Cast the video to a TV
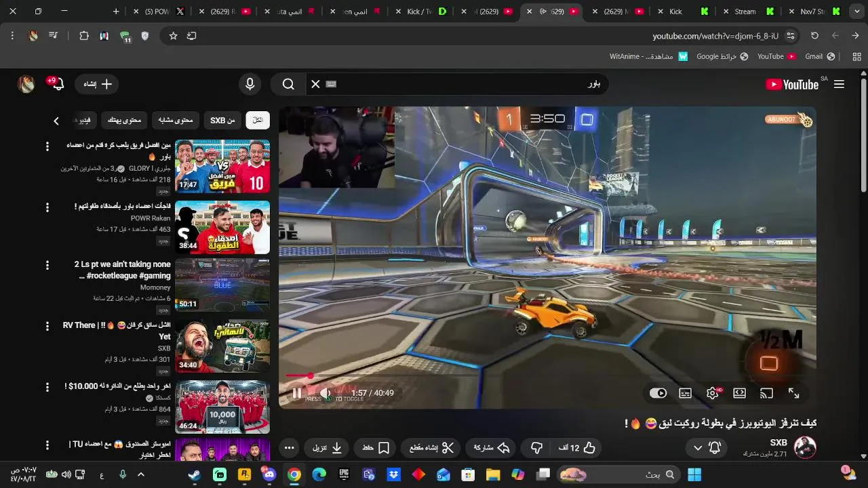868x488 pixels. [766, 393]
